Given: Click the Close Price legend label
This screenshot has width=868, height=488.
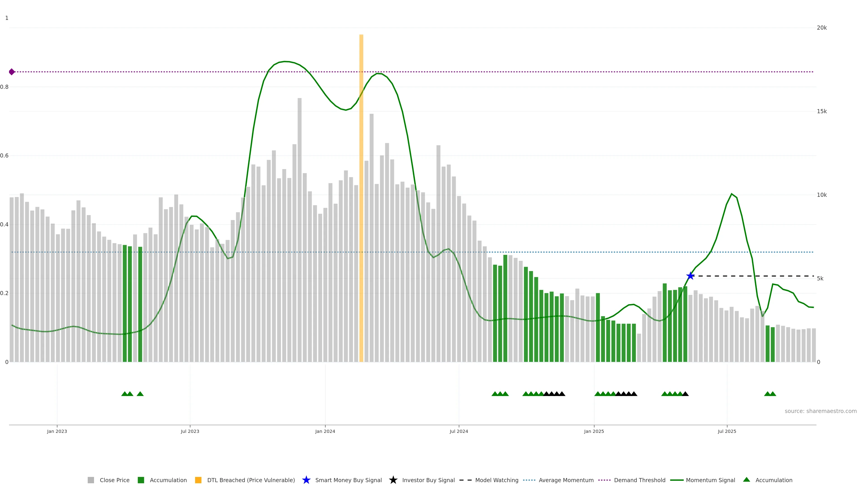Looking at the screenshot, I should 115,480.
